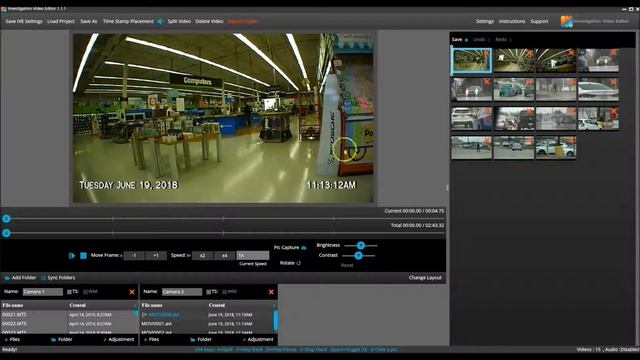Select the dark truck traffic snapshot thumbnail
The width and height of the screenshot is (640, 360).
(x=514, y=119)
